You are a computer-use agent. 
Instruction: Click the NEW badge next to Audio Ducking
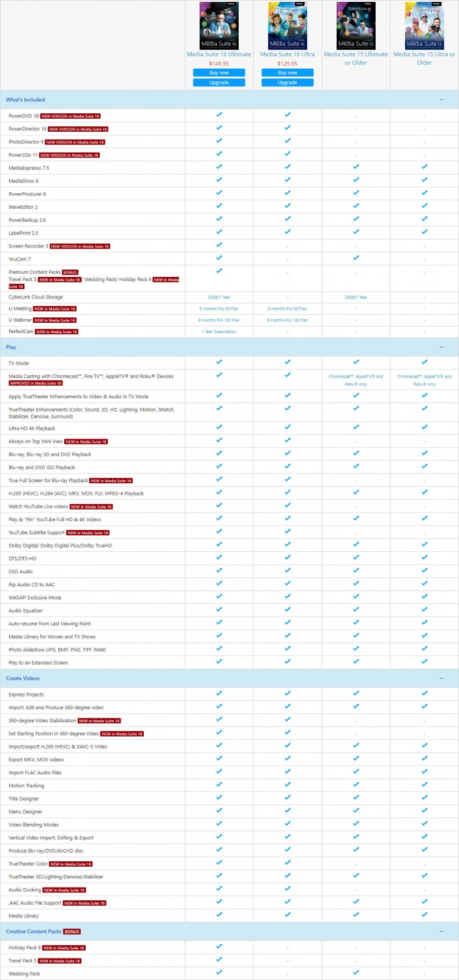(x=64, y=891)
